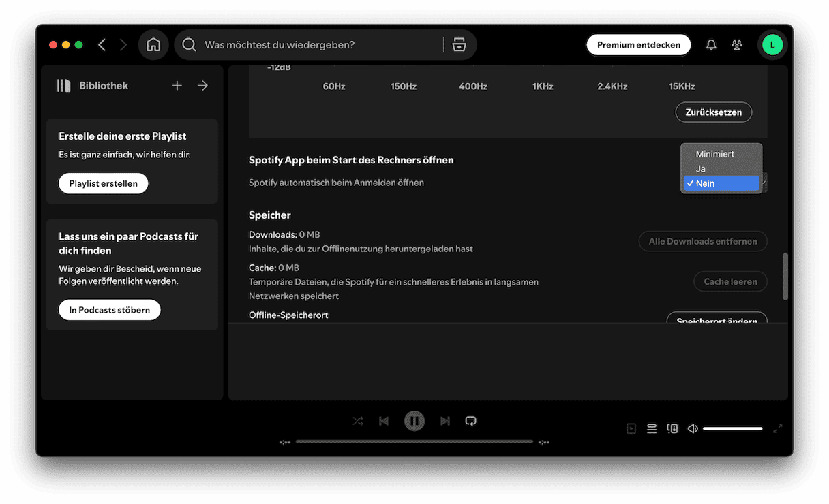This screenshot has width=829, height=504.
Task: Click 'Spotify automatisch beim Anmelden öffnen' text
Action: pyautogui.click(x=336, y=183)
